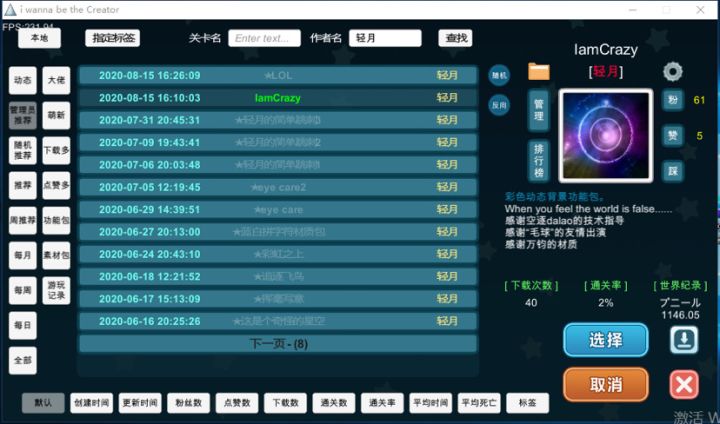Image resolution: width=720 pixels, height=424 pixels.
Task: Select the ★LOL level row
Action: (278, 75)
